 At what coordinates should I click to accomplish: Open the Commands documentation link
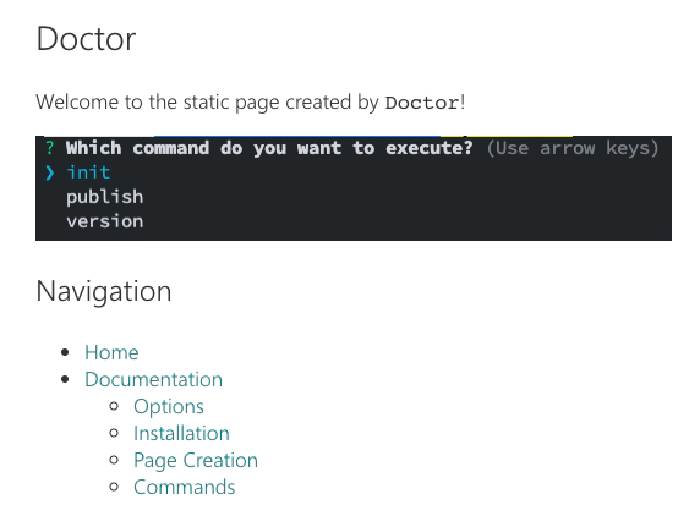pyautogui.click(x=184, y=487)
